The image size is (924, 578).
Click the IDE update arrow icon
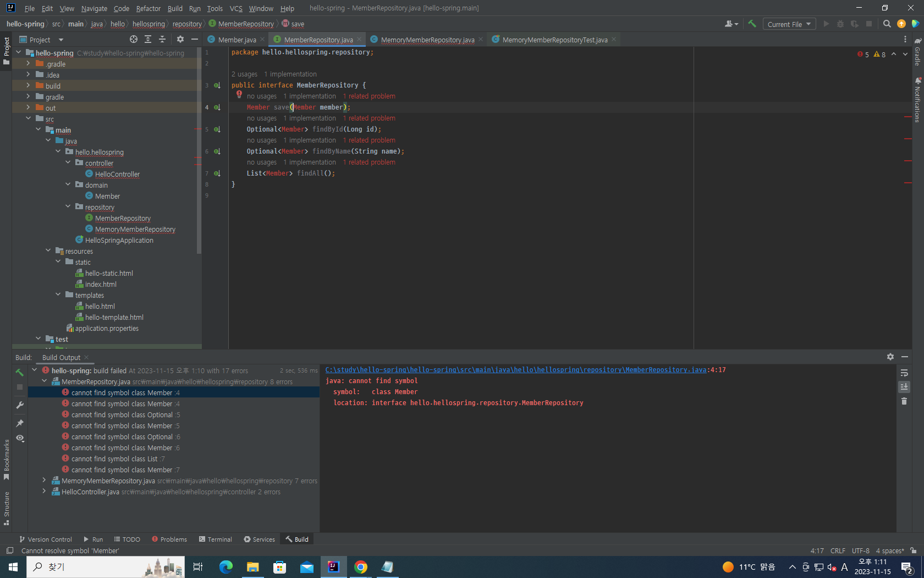click(x=901, y=24)
